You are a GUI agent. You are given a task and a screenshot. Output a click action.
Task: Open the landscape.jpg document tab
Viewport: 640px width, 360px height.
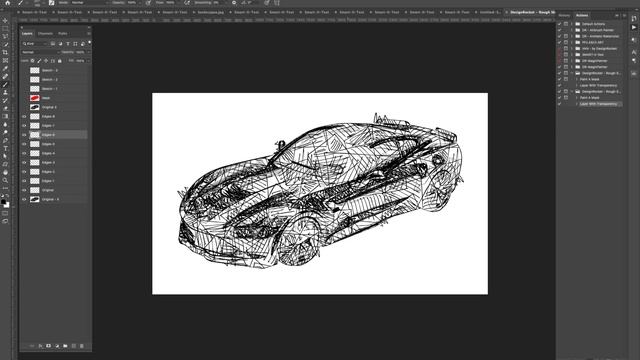pos(211,12)
